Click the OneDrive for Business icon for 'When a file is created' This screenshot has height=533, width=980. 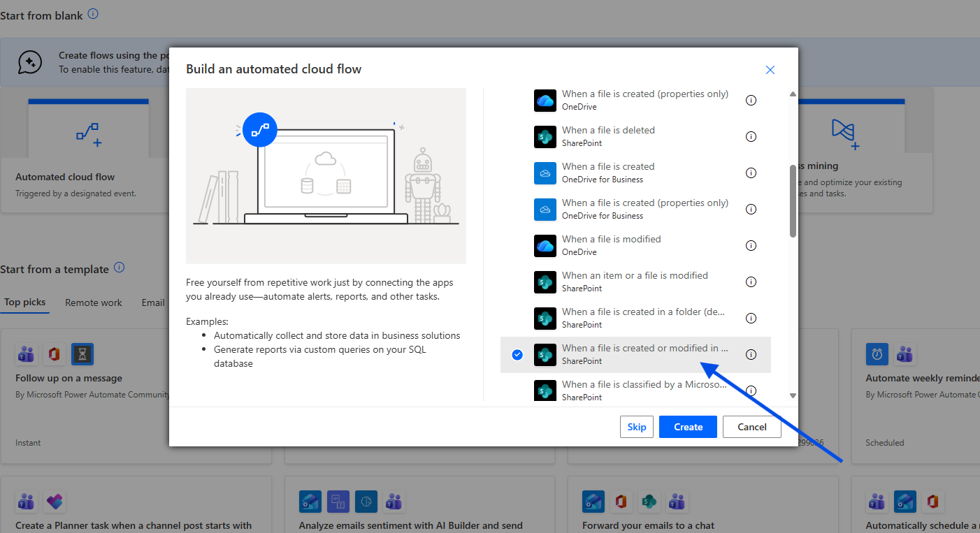point(545,173)
